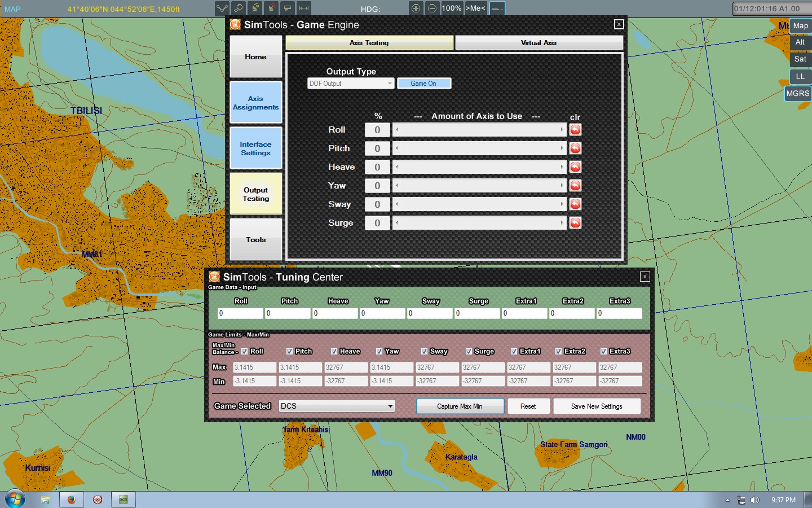Click the Pitch axis amount slider
Viewport: 812px width, 508px height.
point(479,148)
